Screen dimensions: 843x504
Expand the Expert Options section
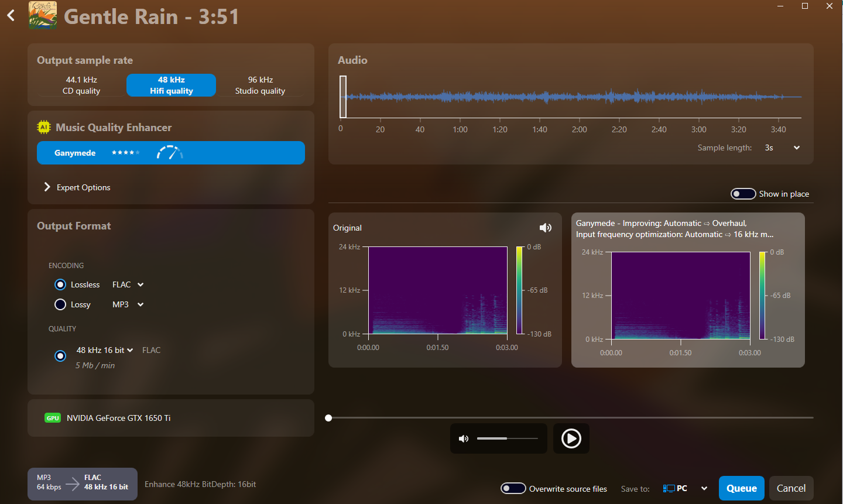47,187
